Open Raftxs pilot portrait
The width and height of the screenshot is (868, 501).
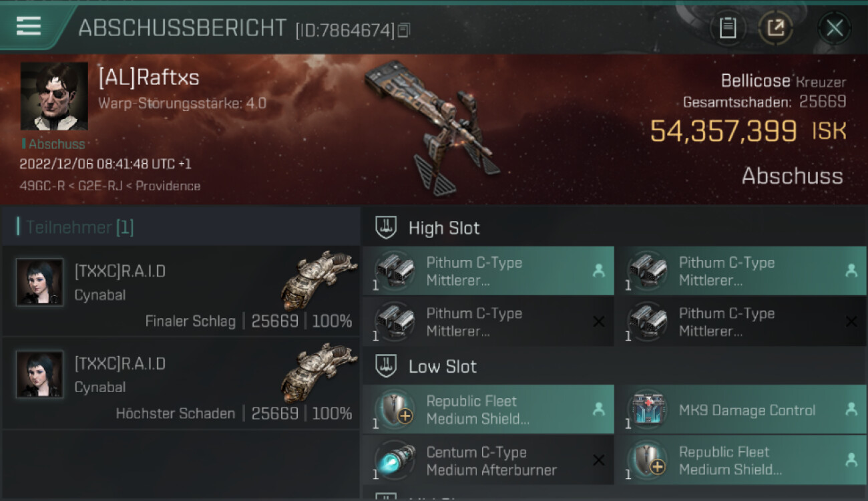pyautogui.click(x=54, y=96)
